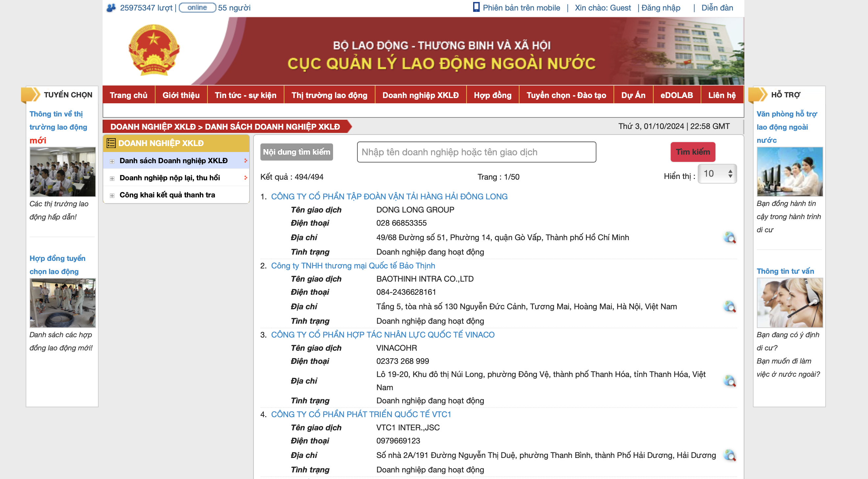Open detail globe icon for VINACOHR
This screenshot has width=868, height=479.
pyautogui.click(x=730, y=381)
